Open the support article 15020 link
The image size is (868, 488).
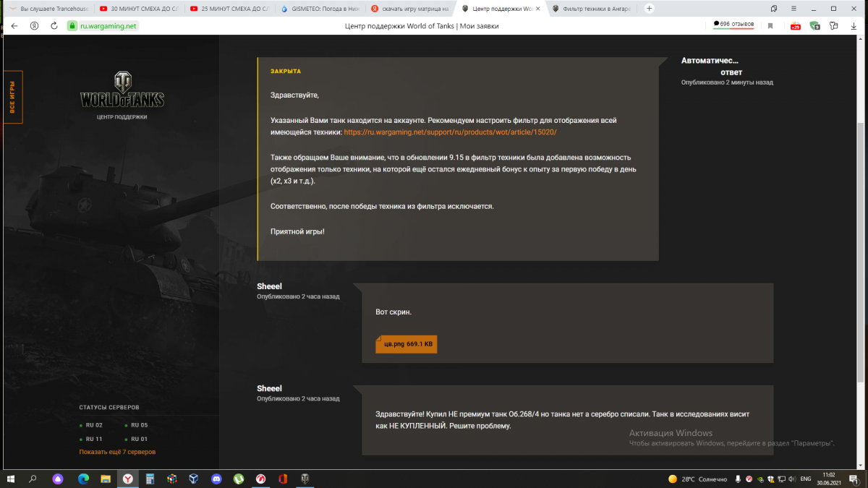[x=451, y=132]
